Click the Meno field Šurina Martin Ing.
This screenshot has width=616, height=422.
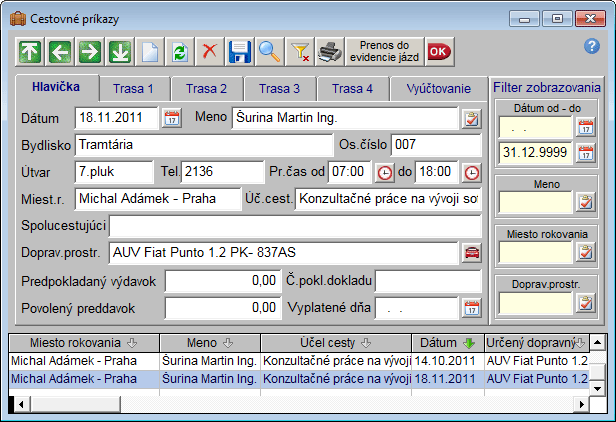[x=345, y=117]
